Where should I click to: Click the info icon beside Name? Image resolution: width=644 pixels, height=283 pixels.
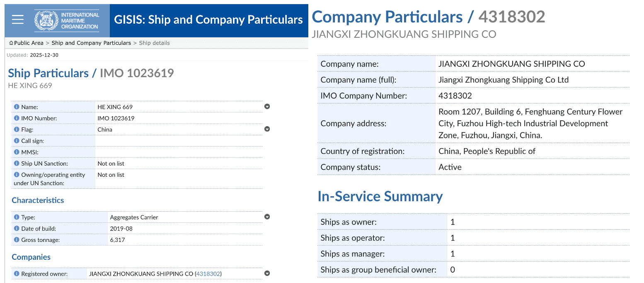[17, 107]
